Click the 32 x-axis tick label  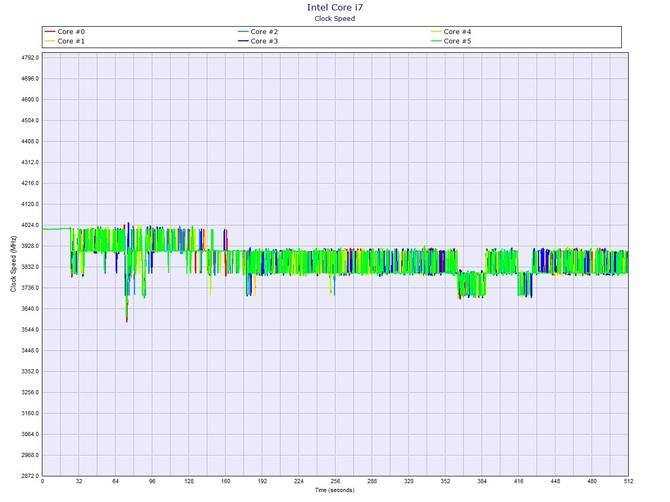click(79, 481)
